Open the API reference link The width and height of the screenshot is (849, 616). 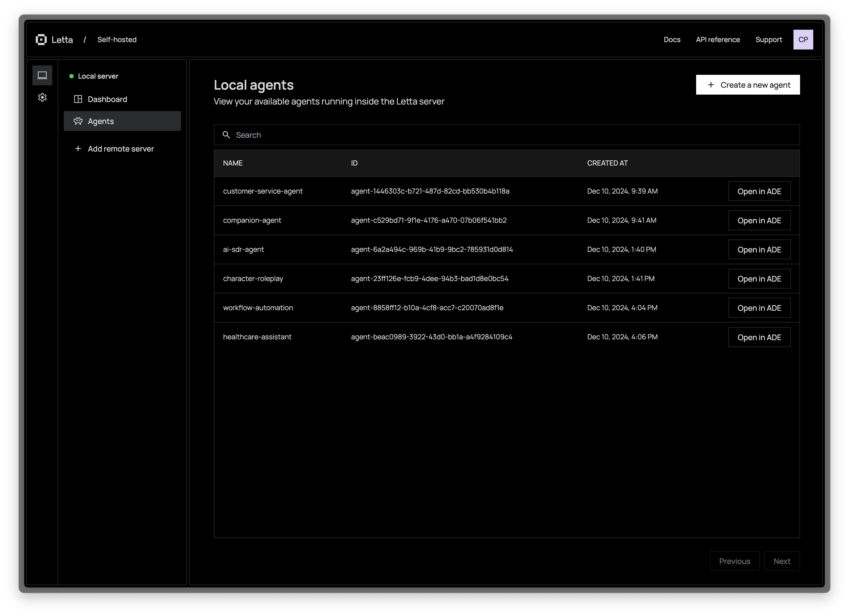718,40
